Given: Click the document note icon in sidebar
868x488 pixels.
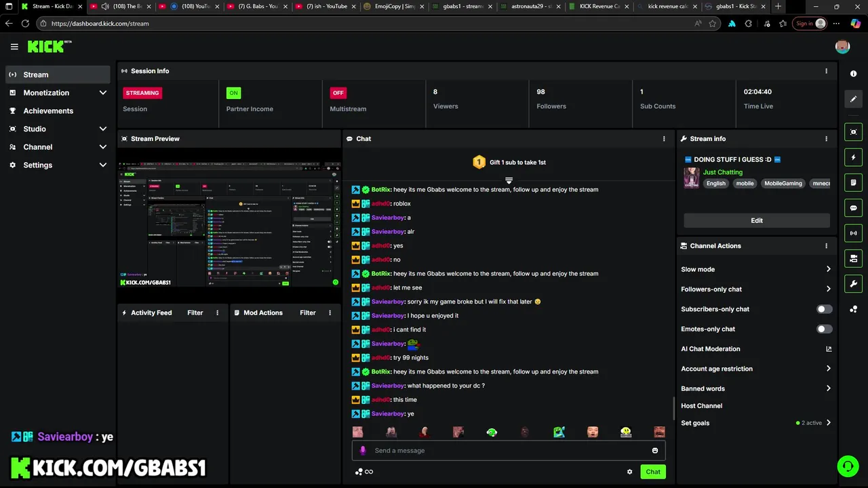Looking at the screenshot, I should coord(854,182).
